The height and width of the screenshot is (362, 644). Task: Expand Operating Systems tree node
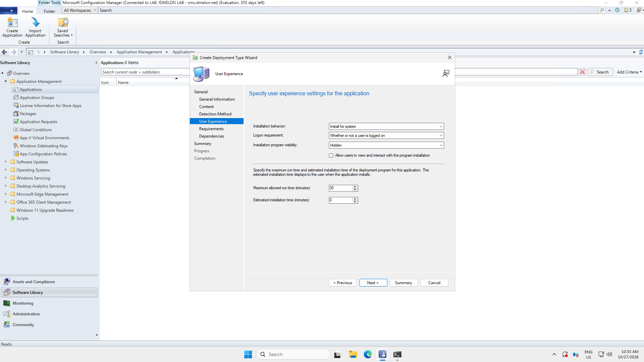point(6,170)
